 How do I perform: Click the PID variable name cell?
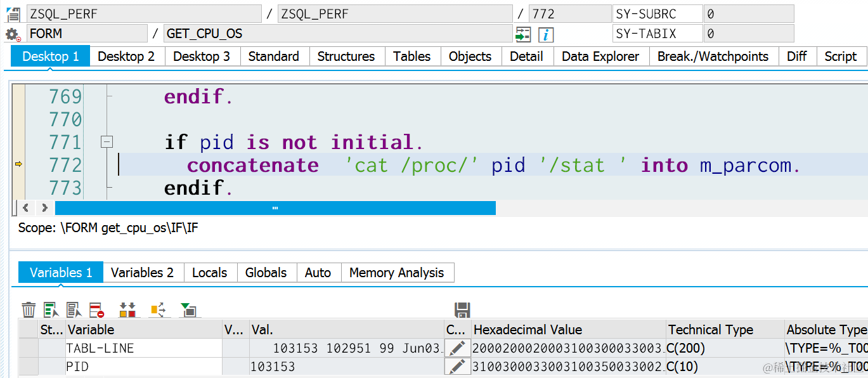143,367
